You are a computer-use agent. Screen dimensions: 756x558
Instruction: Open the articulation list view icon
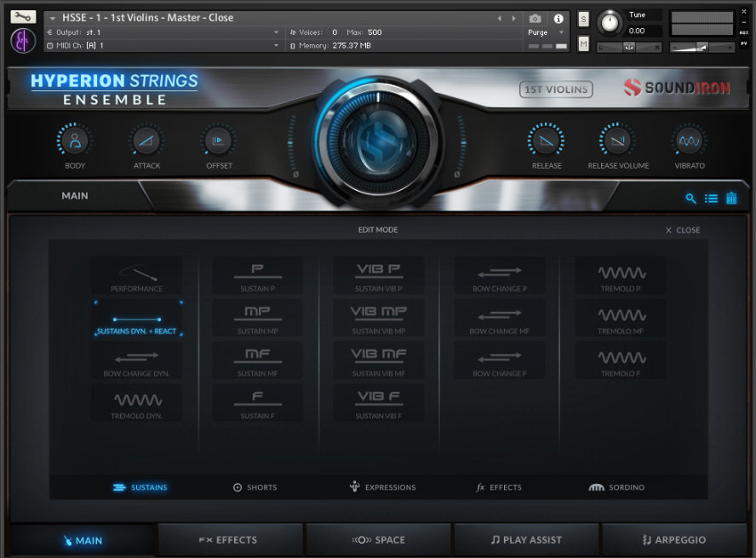(x=712, y=198)
